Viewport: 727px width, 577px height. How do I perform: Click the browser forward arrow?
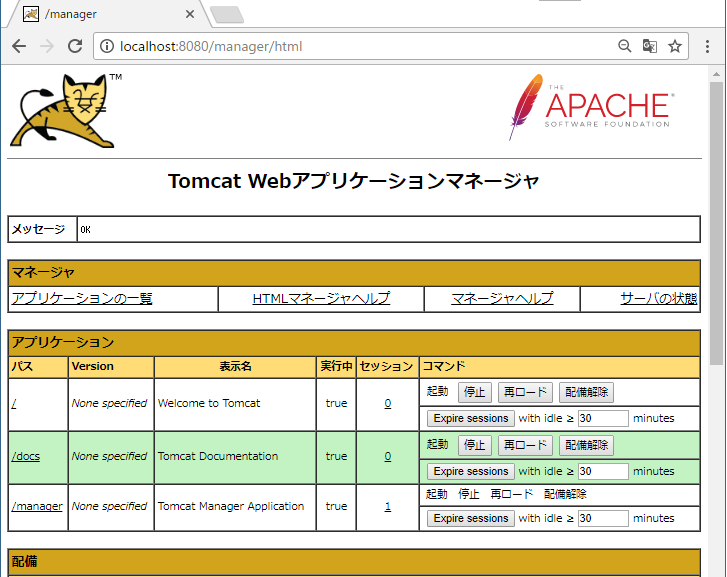click(x=47, y=46)
